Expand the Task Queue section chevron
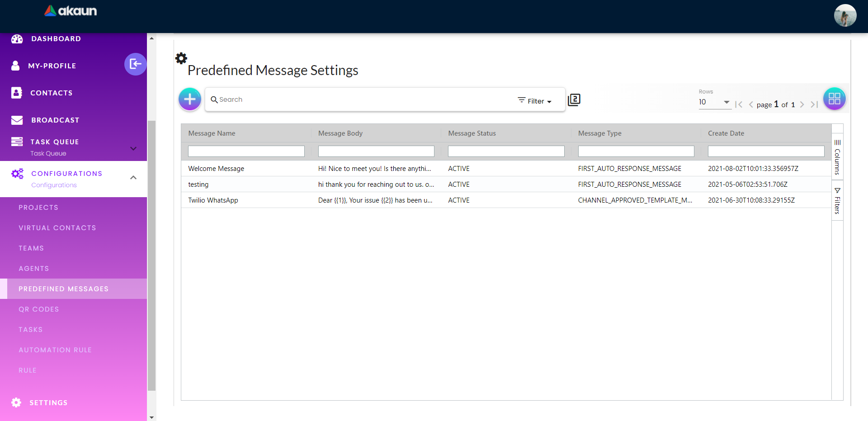Screen dimensions: 868x421 133,148
